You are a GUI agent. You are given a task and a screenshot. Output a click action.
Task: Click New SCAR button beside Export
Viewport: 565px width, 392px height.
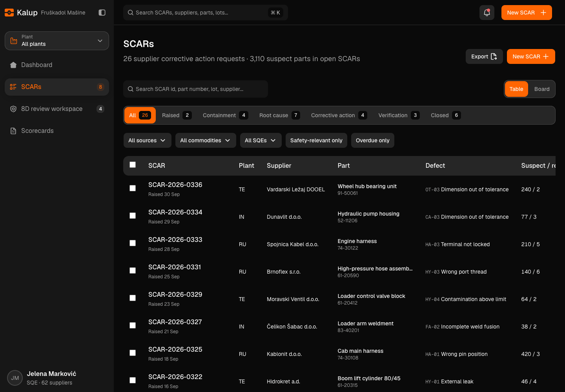point(531,56)
